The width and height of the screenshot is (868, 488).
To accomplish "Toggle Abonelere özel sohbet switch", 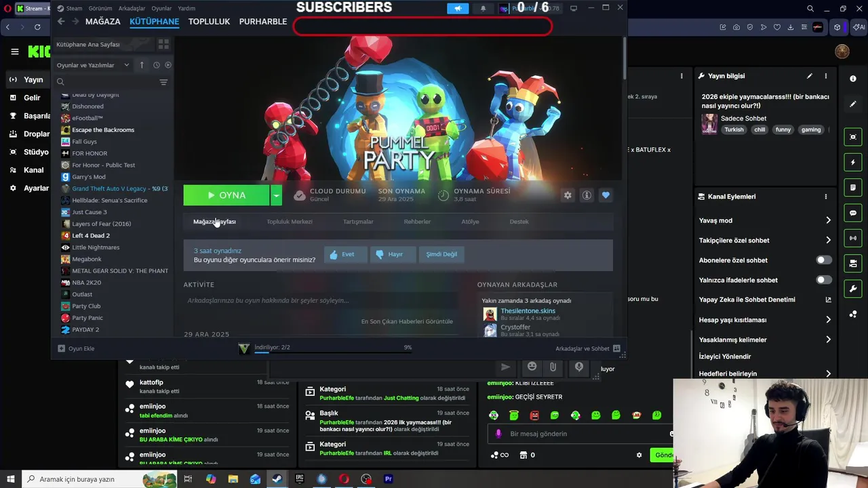I will [823, 260].
